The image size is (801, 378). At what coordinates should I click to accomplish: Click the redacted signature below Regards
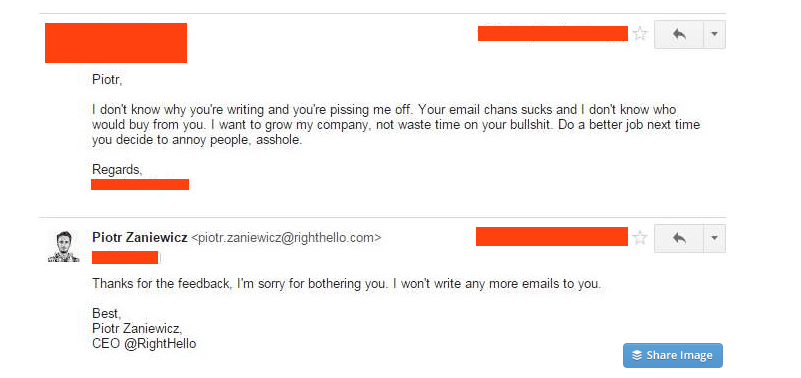coord(140,184)
